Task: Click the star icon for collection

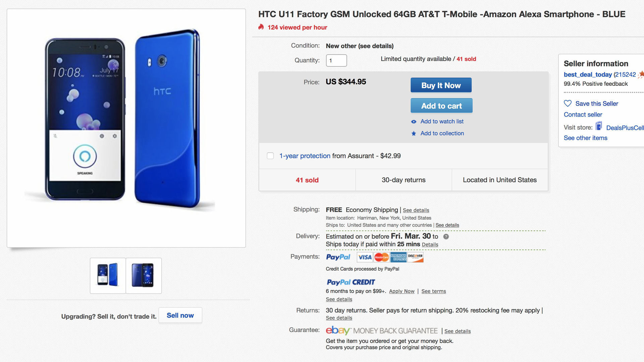Action: (414, 133)
